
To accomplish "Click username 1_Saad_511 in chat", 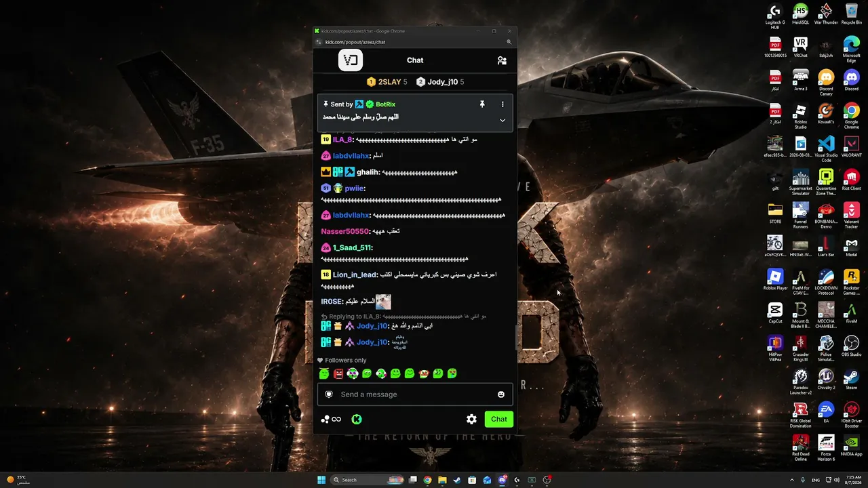I will click(352, 247).
